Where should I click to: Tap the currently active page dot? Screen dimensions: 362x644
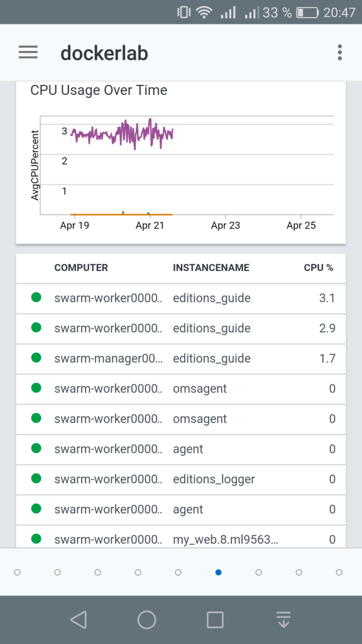[x=218, y=572]
